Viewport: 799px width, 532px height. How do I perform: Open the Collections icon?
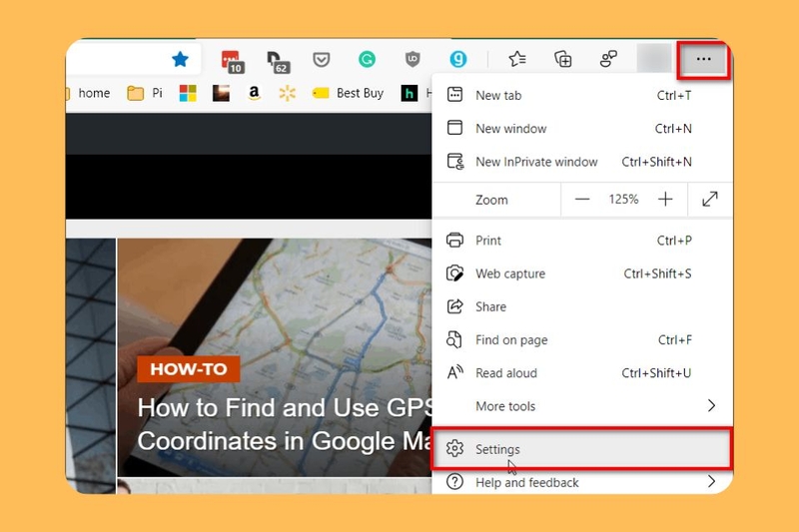(563, 59)
